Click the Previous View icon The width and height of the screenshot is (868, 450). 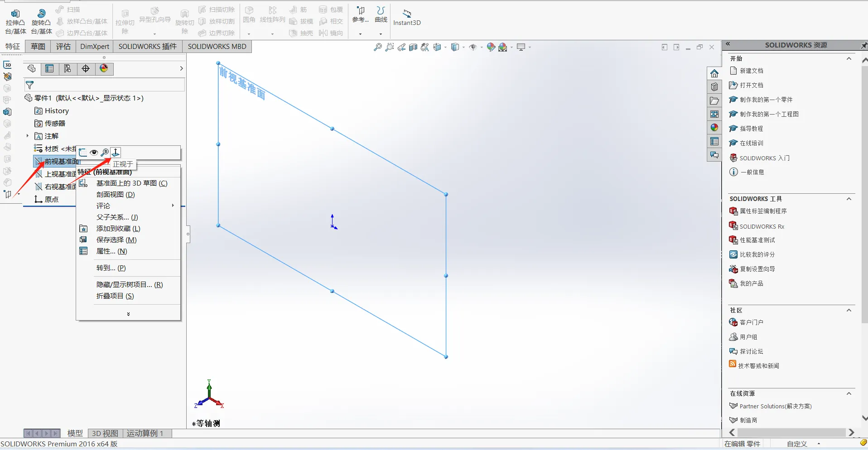pyautogui.click(x=401, y=47)
